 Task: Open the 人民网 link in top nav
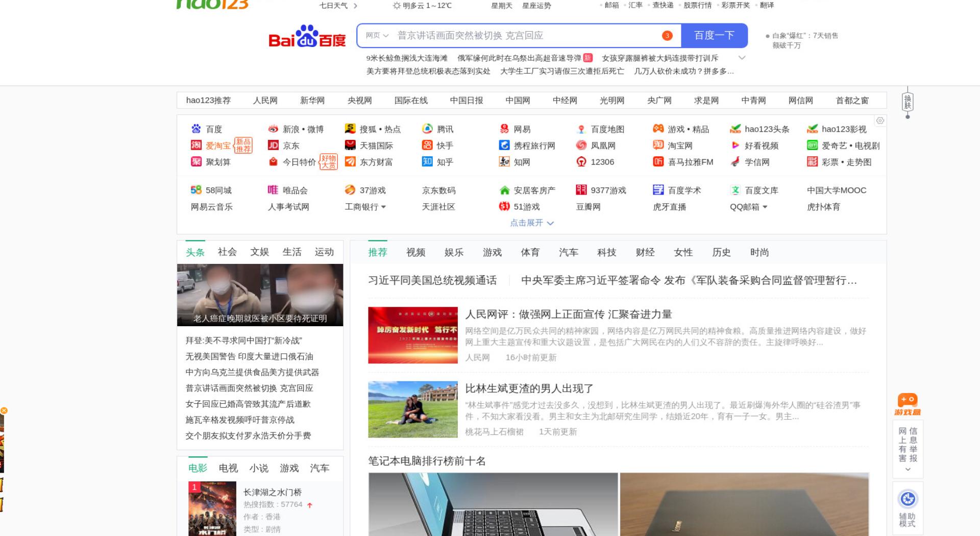click(265, 101)
